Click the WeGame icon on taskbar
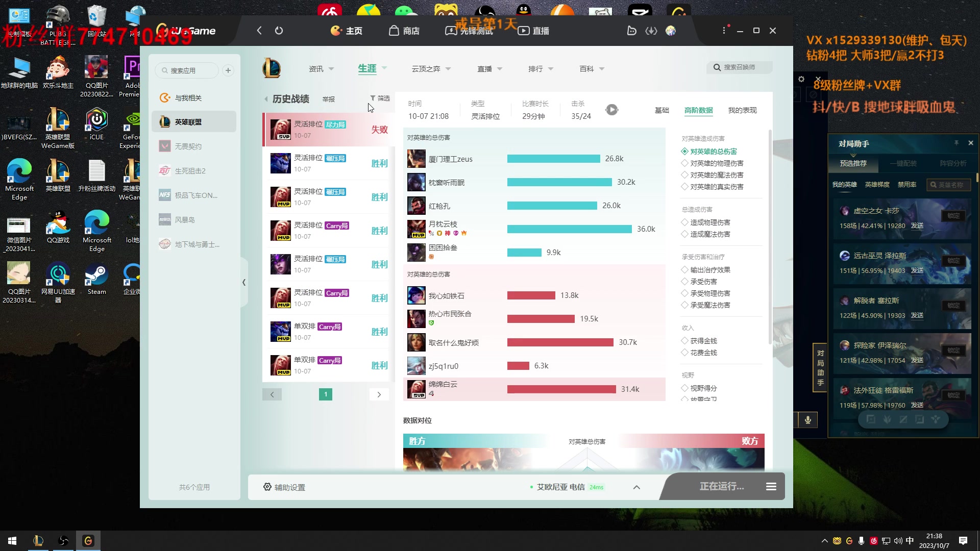The width and height of the screenshot is (980, 551). pyautogui.click(x=88, y=541)
